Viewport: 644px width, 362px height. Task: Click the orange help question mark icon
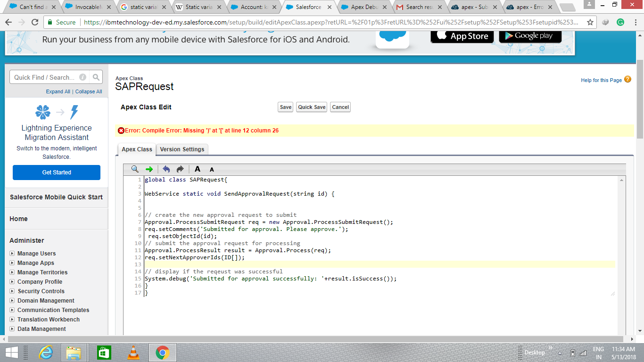pos(627,79)
